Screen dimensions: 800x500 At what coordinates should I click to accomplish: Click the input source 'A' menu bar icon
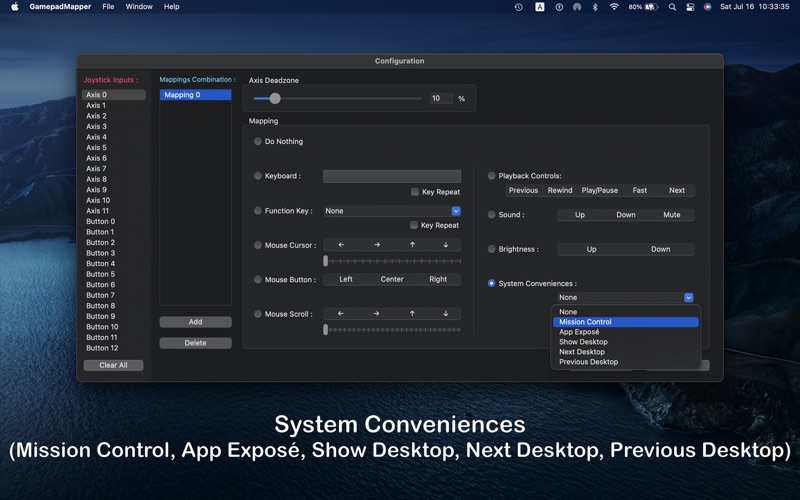(x=539, y=7)
